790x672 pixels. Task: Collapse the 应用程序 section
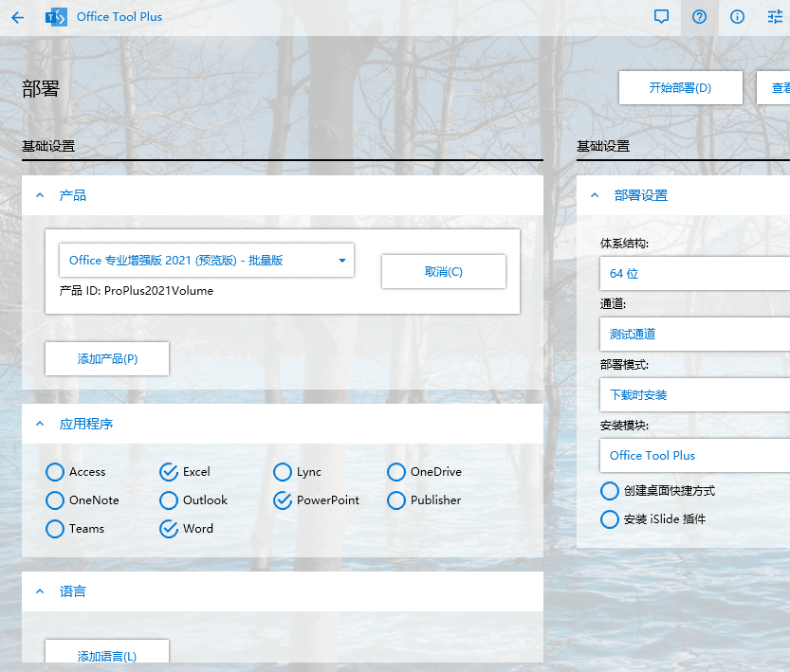coord(40,424)
